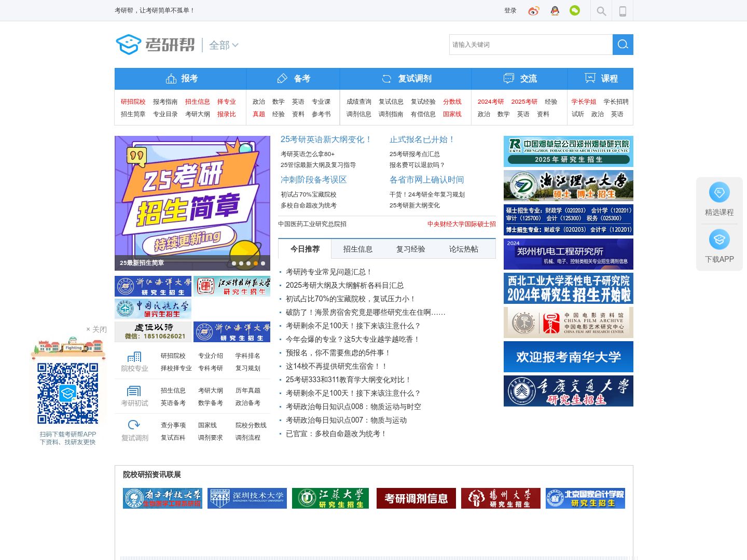
Task: Open top bar magnifier search icon
Action: pos(601,11)
